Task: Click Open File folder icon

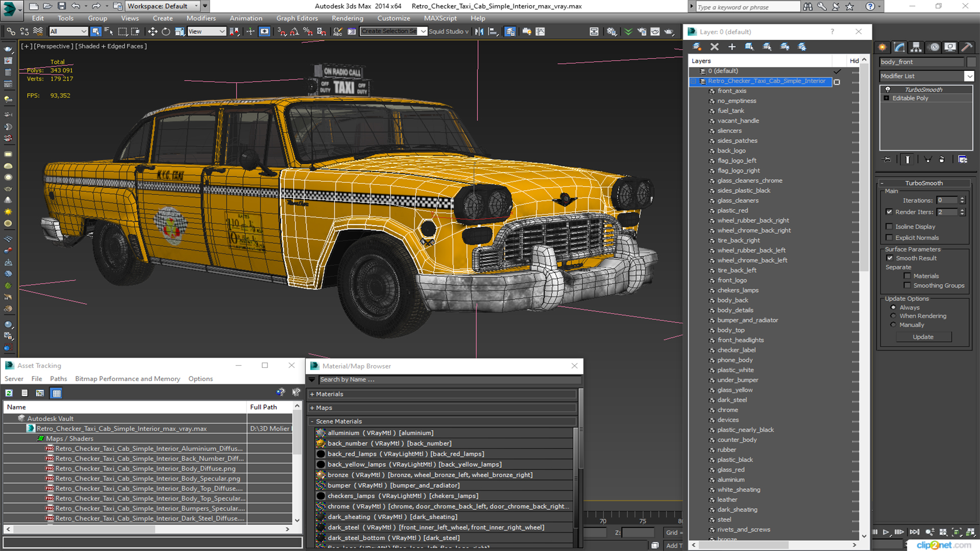Action: 47,6
